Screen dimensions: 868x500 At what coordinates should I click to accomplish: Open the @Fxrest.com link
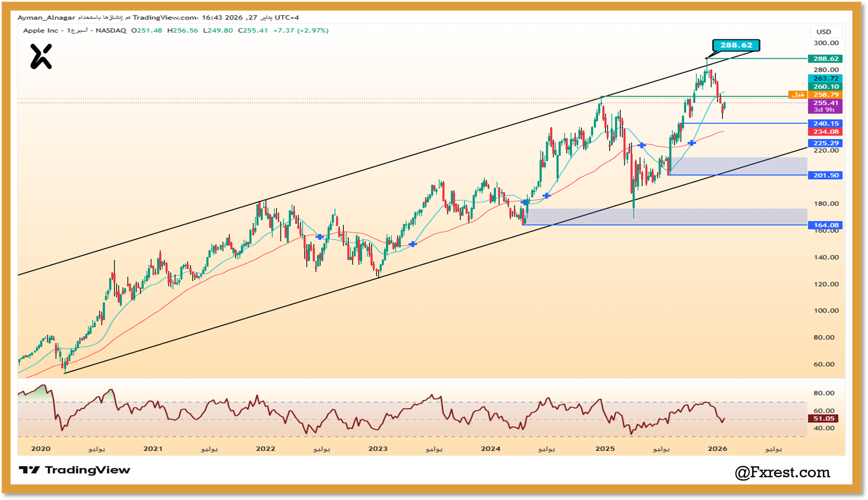(x=782, y=472)
